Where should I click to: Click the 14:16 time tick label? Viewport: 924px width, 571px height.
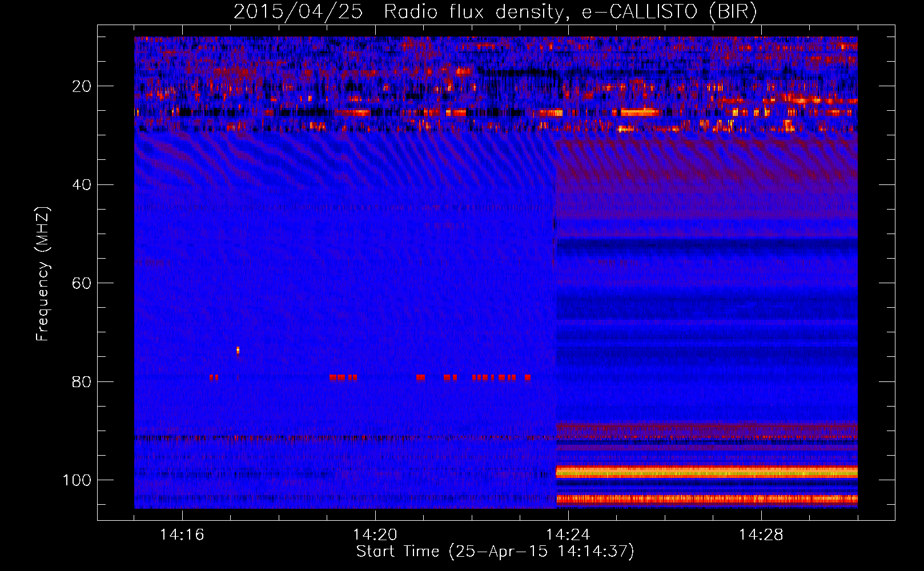(x=182, y=534)
